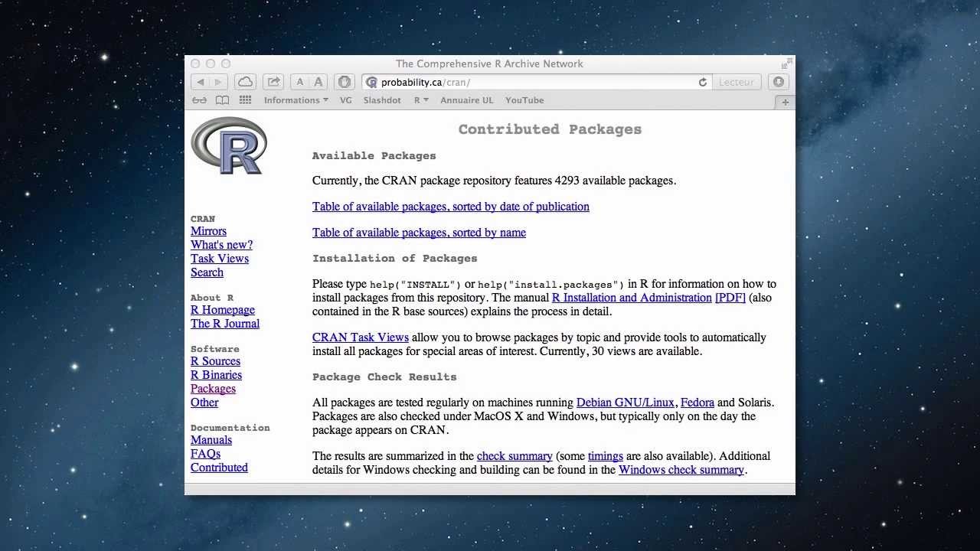Focus the probability.ca/cran address field
Image resolution: width=980 pixels, height=551 pixels.
[x=536, y=82]
